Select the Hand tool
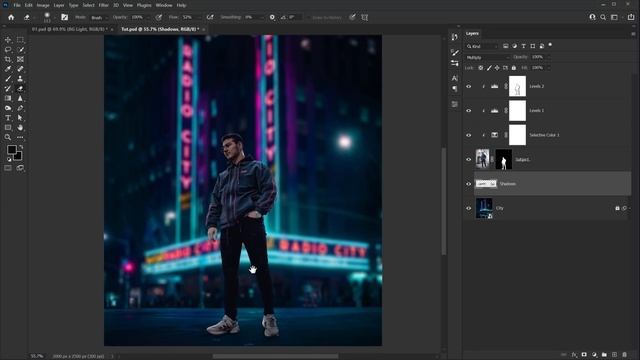This screenshot has height=360, width=640. click(x=20, y=128)
